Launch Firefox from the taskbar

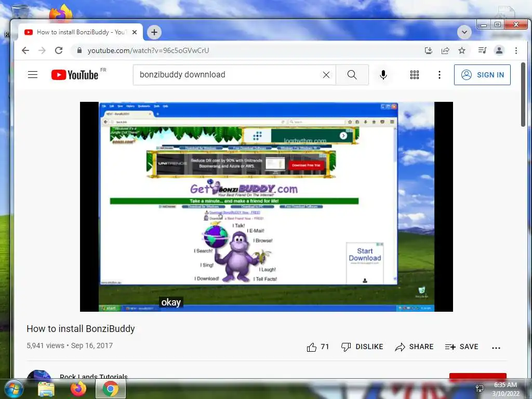coord(78,389)
